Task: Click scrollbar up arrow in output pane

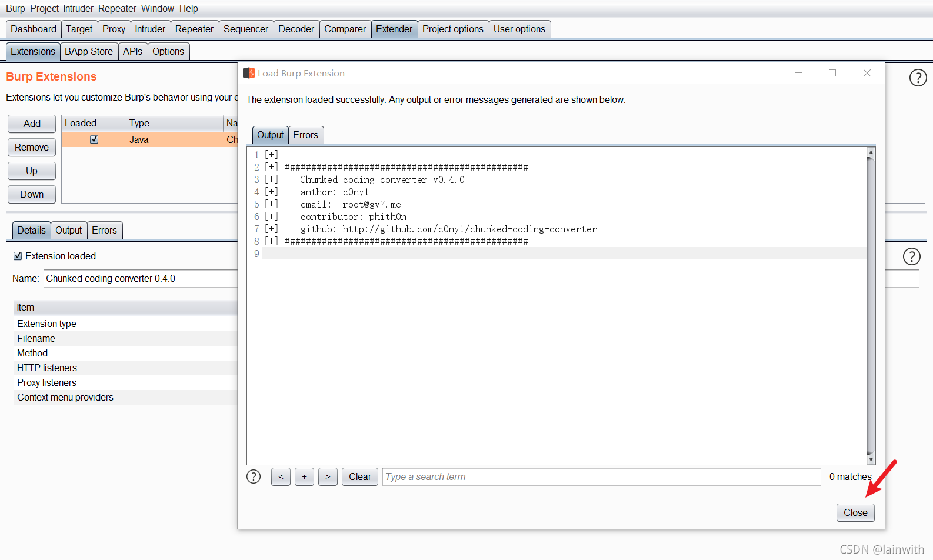Action: coord(871,152)
